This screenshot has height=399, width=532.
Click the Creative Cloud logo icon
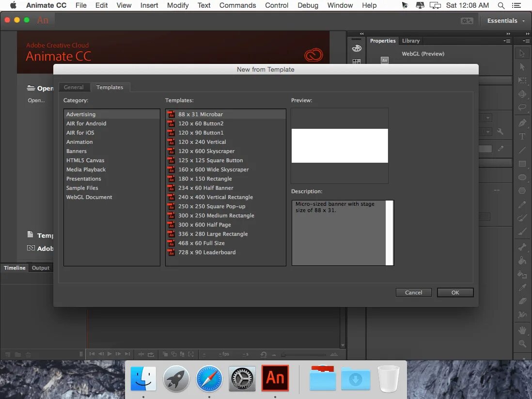coord(313,55)
